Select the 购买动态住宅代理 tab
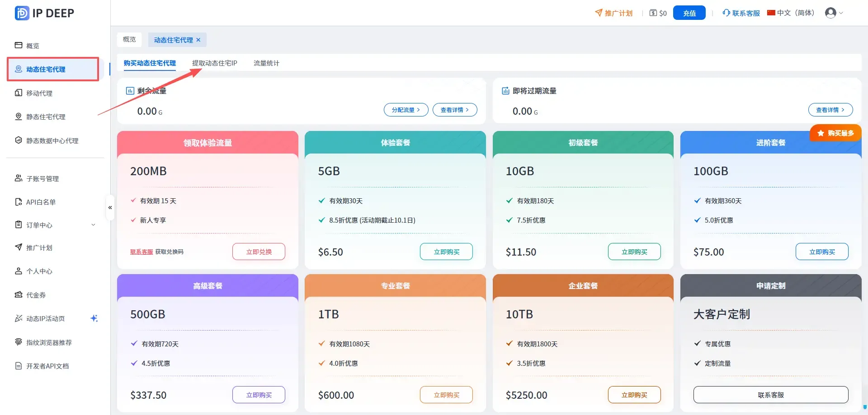The height and width of the screenshot is (415, 868). point(150,63)
